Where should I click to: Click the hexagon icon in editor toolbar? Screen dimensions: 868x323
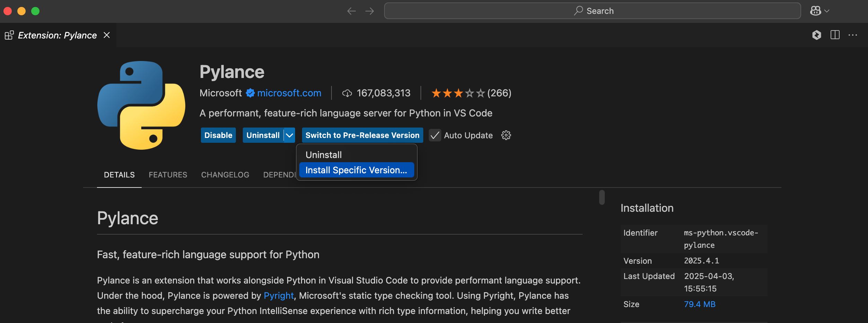point(816,35)
